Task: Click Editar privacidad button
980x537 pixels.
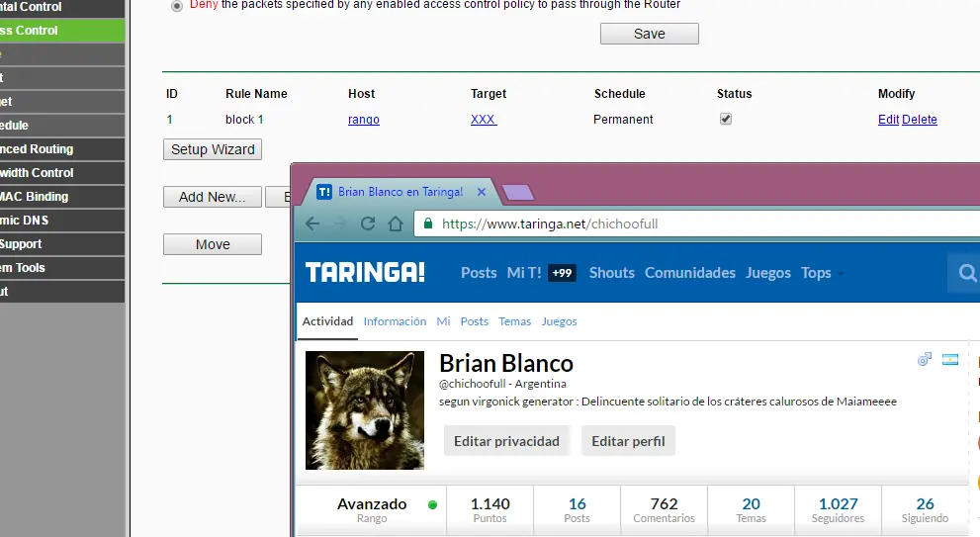Action: [507, 441]
